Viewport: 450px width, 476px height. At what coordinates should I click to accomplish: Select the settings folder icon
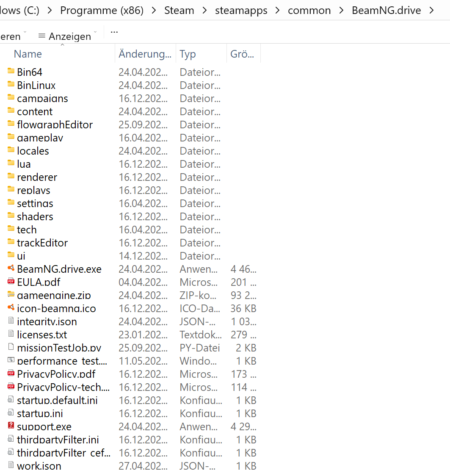tap(11, 202)
